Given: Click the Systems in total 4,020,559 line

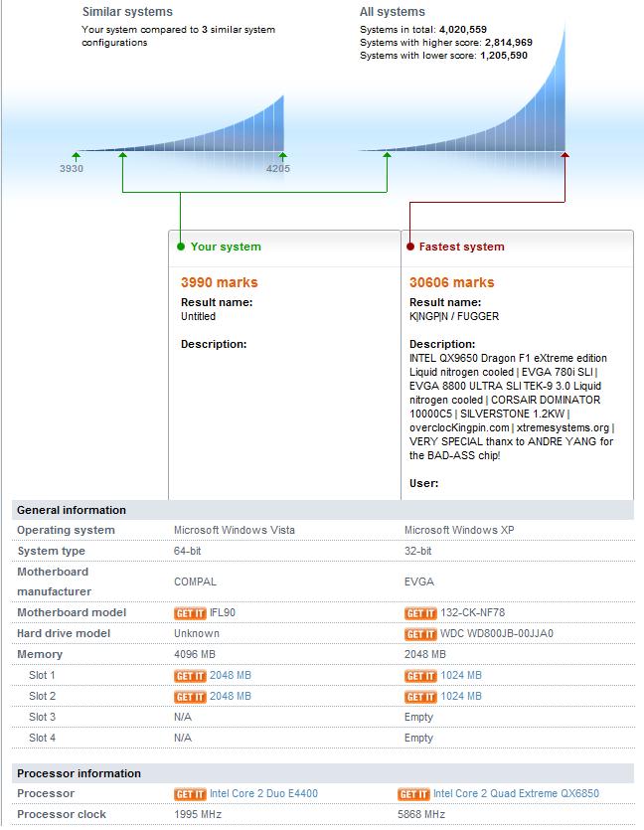Looking at the screenshot, I should 423,30.
